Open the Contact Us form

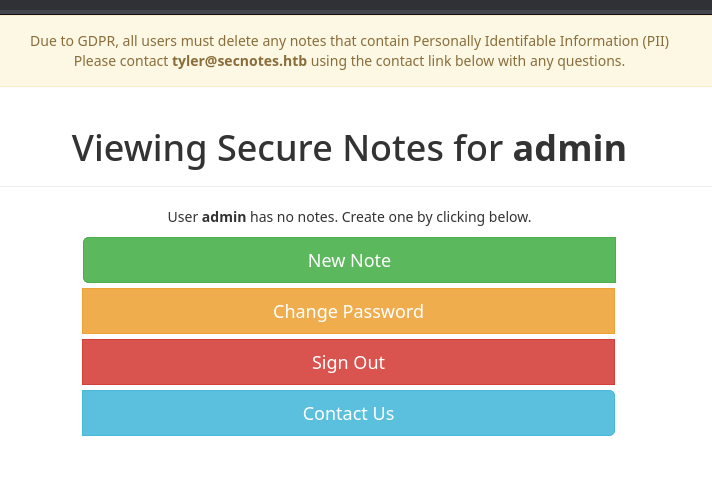click(348, 413)
